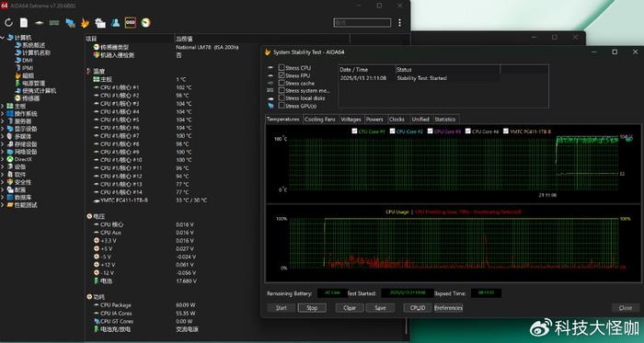Click the search field in AIDA64 toolbar
This screenshot has width=644, height=343.
click(x=362, y=23)
